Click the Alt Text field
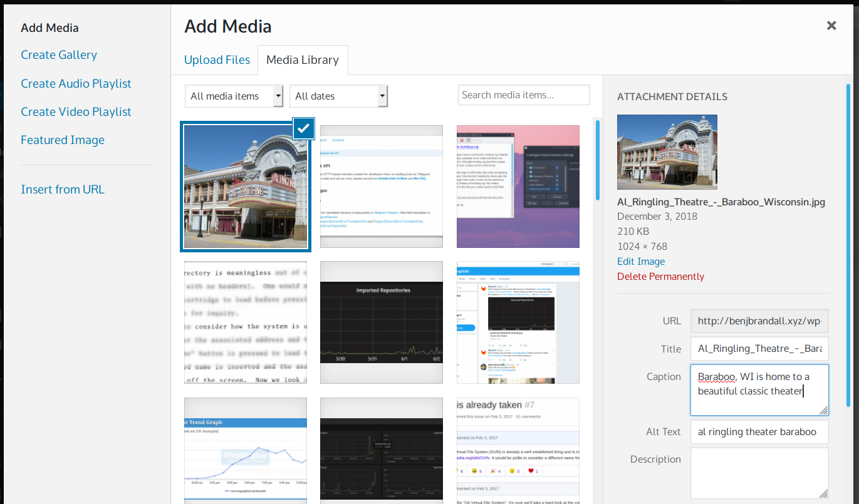Screen dimensions: 859x504 pyautogui.click(x=759, y=431)
